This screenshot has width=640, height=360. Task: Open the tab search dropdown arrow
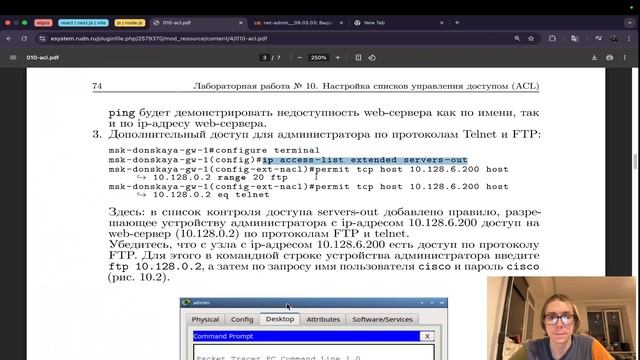pos(630,23)
